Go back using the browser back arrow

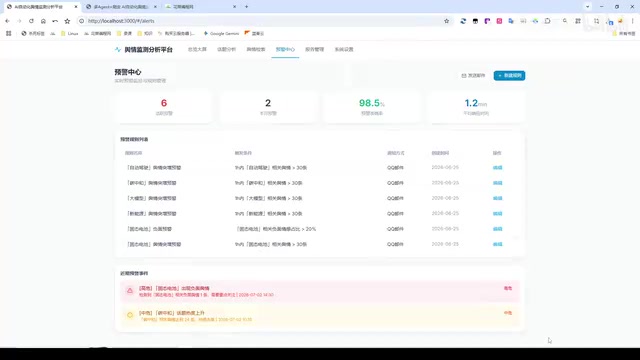[7, 21]
